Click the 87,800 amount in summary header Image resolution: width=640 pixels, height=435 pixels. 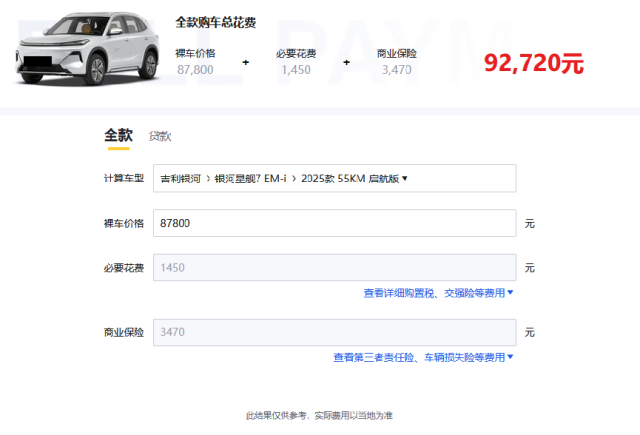pos(195,69)
